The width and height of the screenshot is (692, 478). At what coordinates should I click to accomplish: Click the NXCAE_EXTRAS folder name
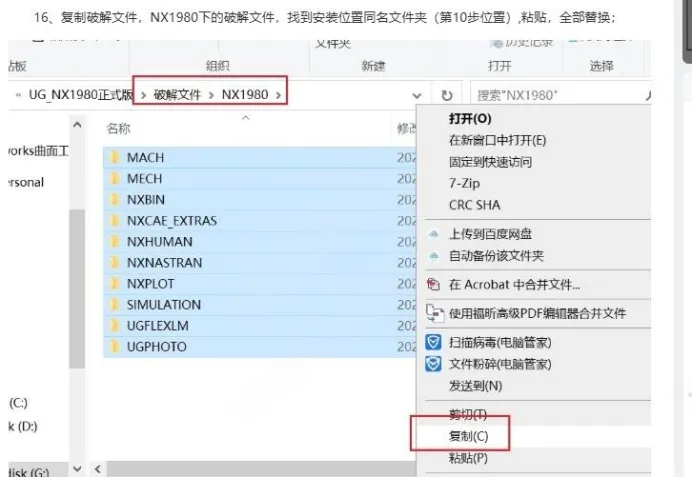tap(172, 221)
